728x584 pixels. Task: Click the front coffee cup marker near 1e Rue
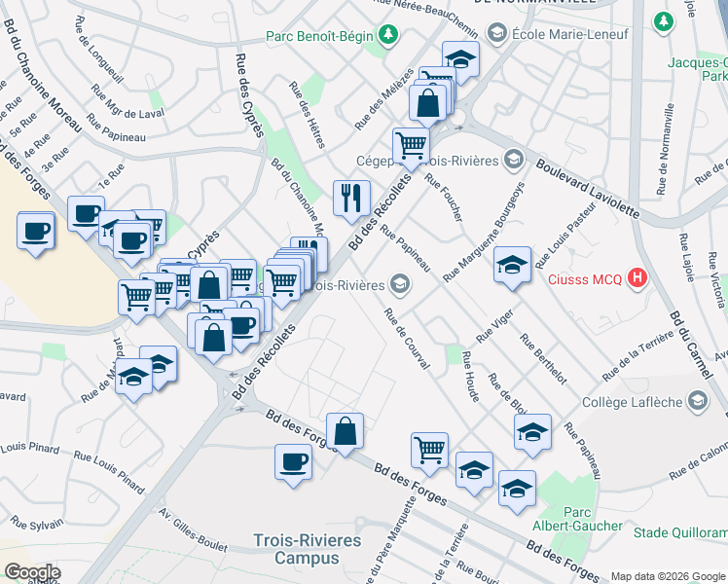[131, 243]
